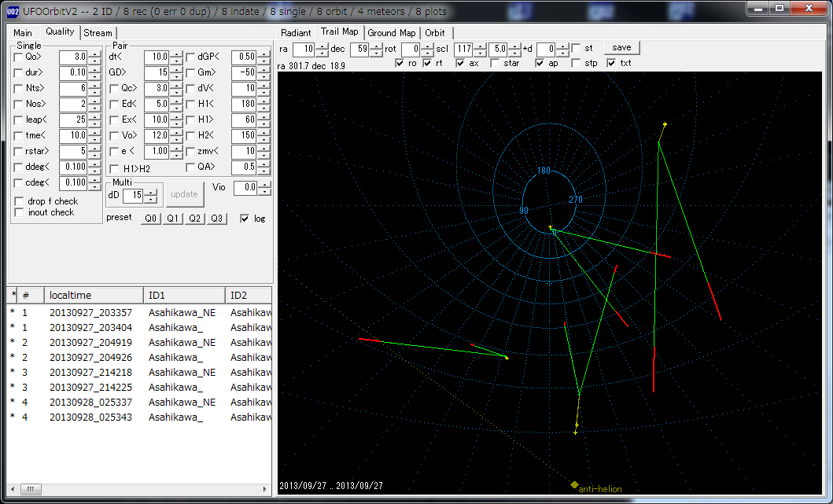833x504 pixels.
Task: Click the scl 5.0 spinner
Action: (514, 50)
